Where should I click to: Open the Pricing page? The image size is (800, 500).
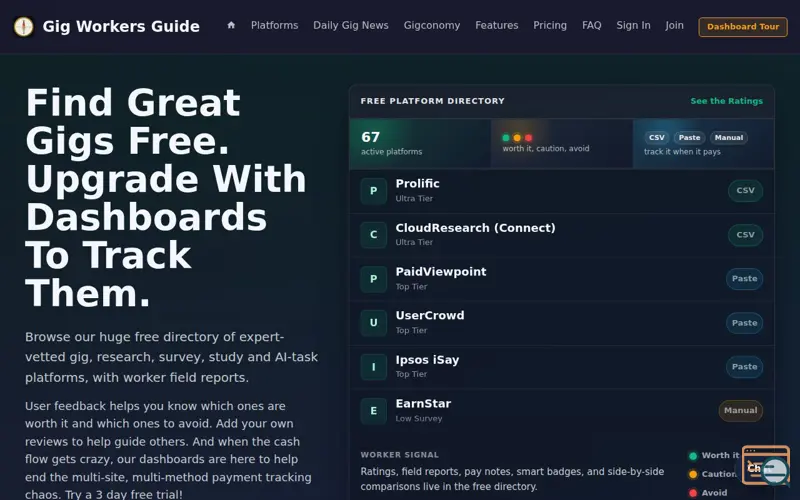point(550,26)
